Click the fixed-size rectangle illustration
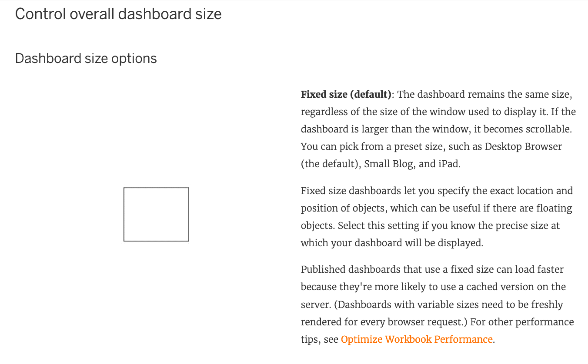Viewport: 588px width, 364px height. pyautogui.click(x=156, y=214)
